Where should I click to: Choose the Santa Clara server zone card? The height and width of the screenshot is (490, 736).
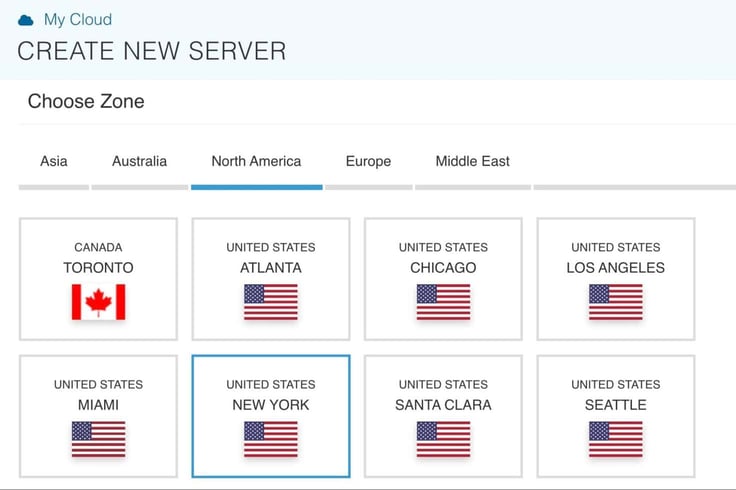tap(443, 416)
